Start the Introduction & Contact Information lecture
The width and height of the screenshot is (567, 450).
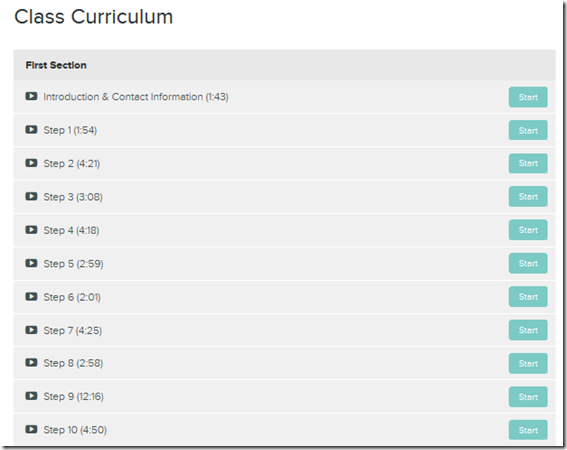coord(528,97)
